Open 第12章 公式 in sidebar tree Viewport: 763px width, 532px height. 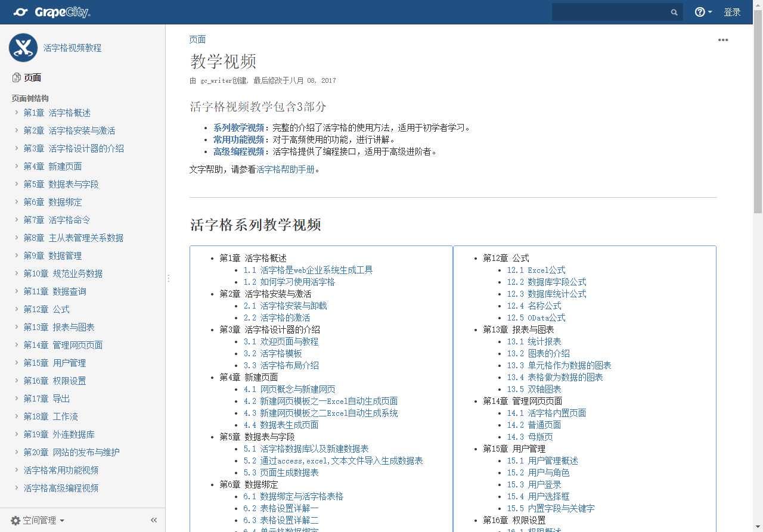coord(46,309)
